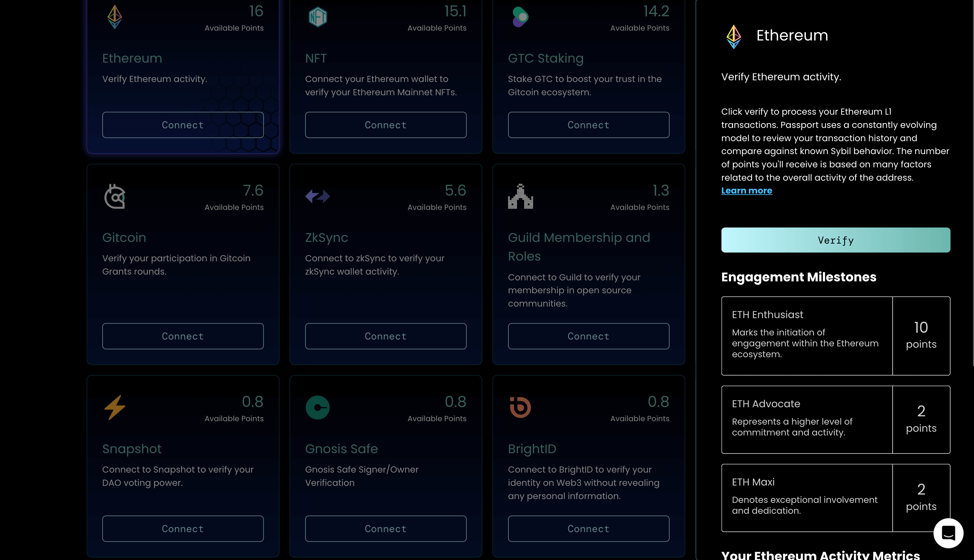Connect the GTC Staking stamp
The height and width of the screenshot is (560, 974).
point(588,125)
